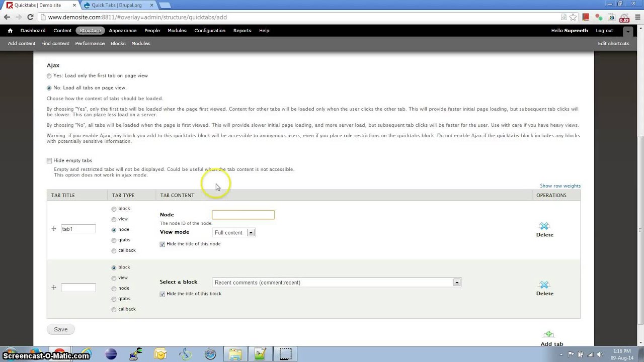This screenshot has width=644, height=362.
Task: Open the Structure admin menu item
Action: (x=90, y=31)
